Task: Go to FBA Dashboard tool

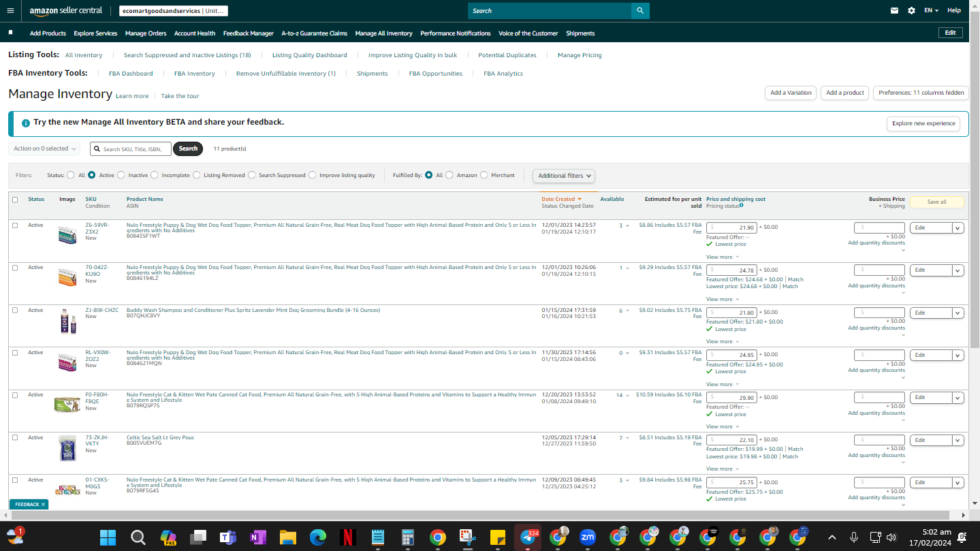Action: point(131,74)
